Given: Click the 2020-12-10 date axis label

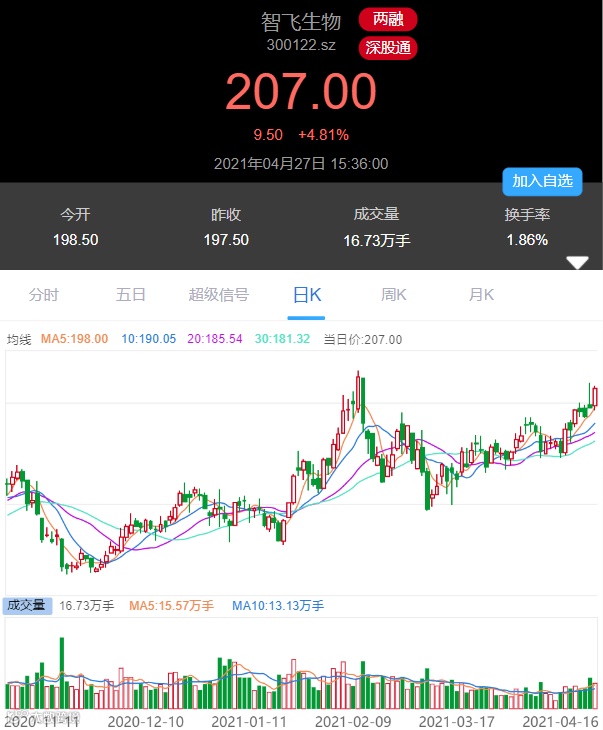Looking at the screenshot, I should (x=146, y=721).
